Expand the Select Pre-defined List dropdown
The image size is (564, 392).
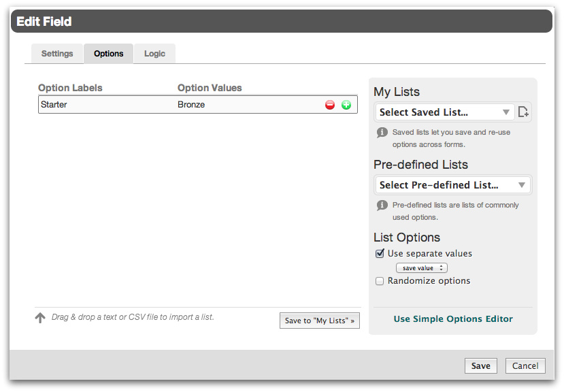[x=452, y=185]
